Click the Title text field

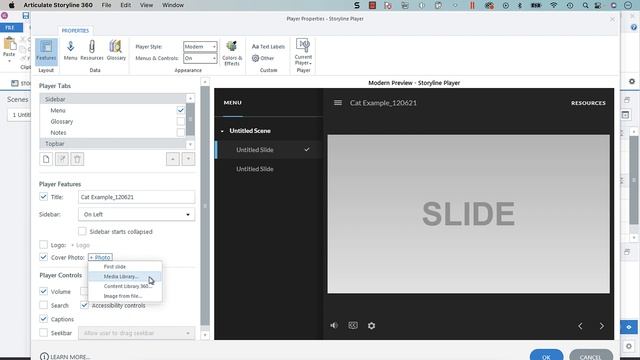[136, 197]
